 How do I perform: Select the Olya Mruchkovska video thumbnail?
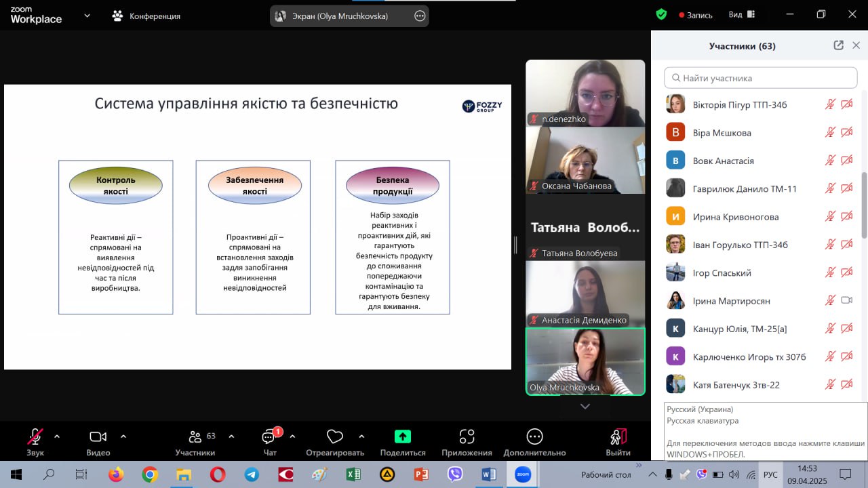coord(585,361)
